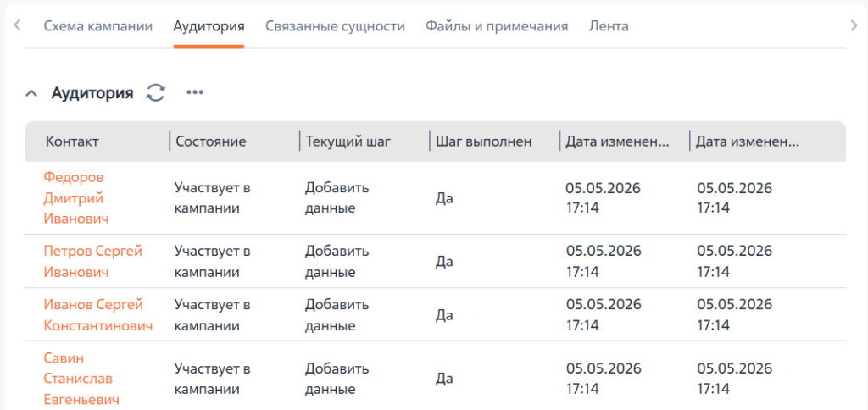The image size is (868, 410).
Task: Switch to Схема кампании tab
Action: click(x=98, y=26)
